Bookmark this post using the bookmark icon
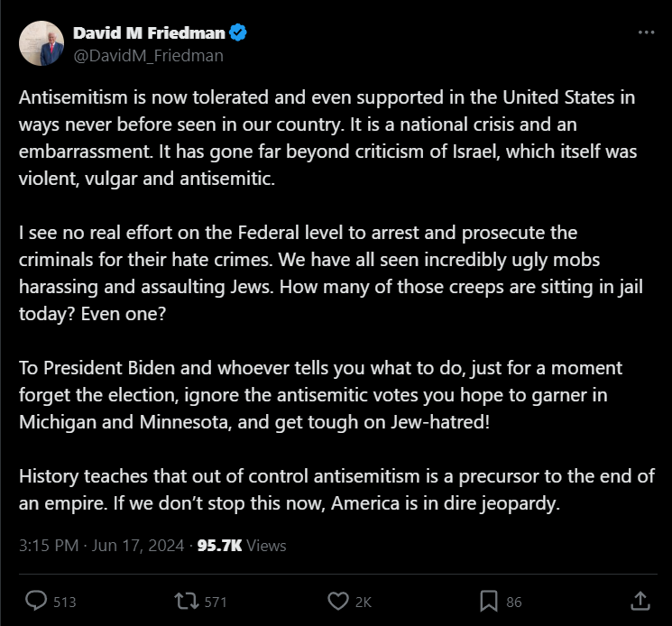Viewport: 672px width, 626px height. pos(489,601)
